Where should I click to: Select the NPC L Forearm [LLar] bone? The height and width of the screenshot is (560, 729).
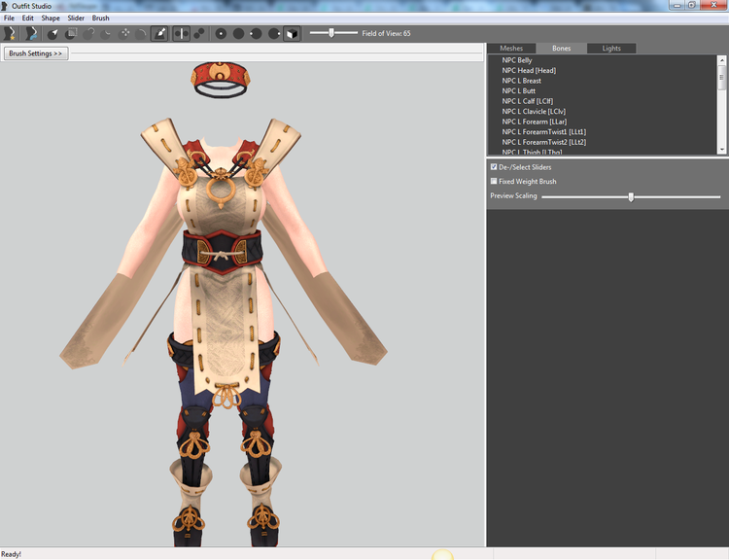coord(535,122)
